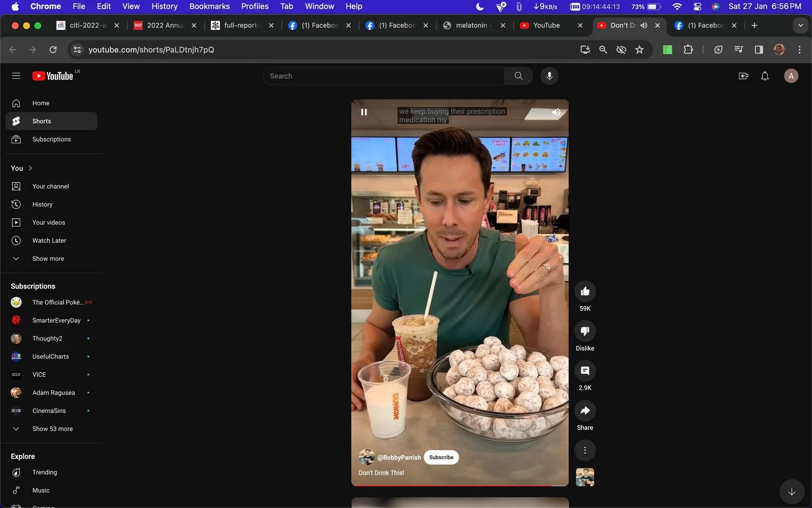Mute the Short using the volume icon
Screen dimensions: 812x508
[556, 112]
